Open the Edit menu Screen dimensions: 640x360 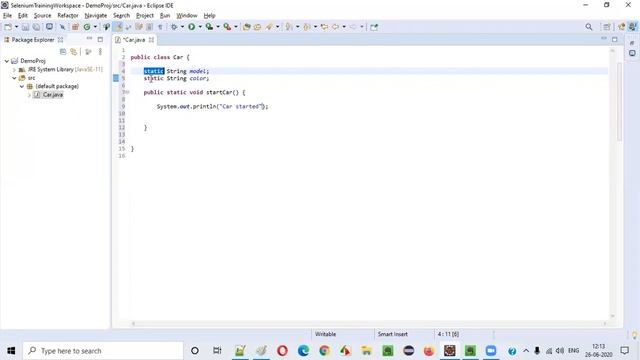coord(22,16)
